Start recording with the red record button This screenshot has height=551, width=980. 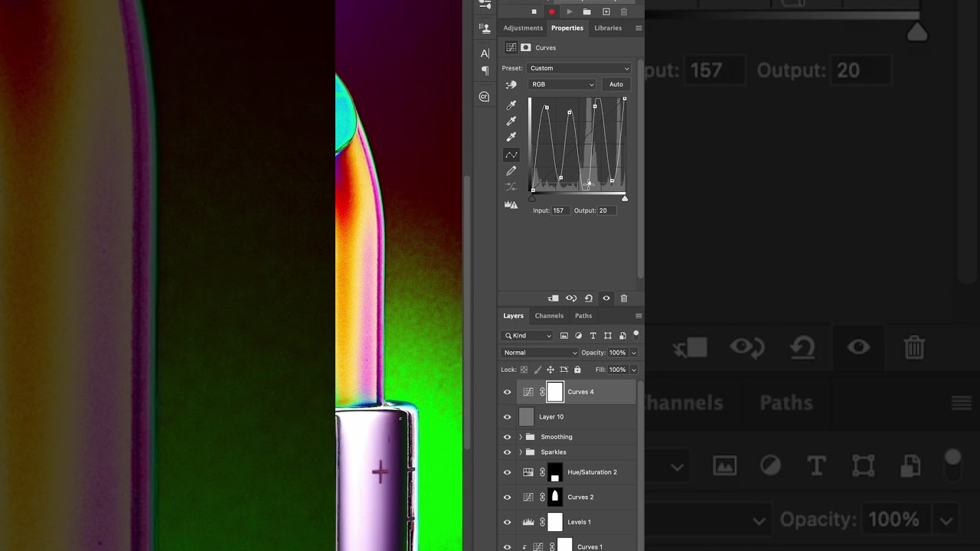tap(551, 12)
